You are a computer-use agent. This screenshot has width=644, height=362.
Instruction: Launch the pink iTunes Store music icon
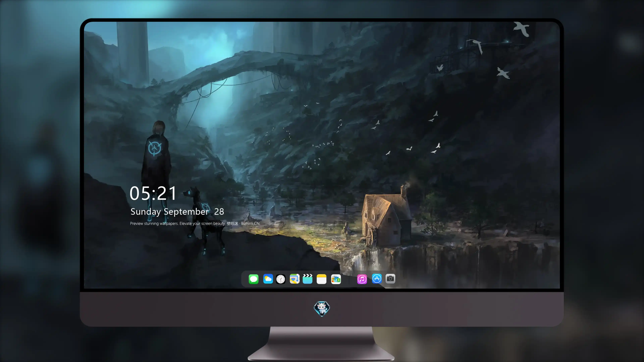point(362,279)
